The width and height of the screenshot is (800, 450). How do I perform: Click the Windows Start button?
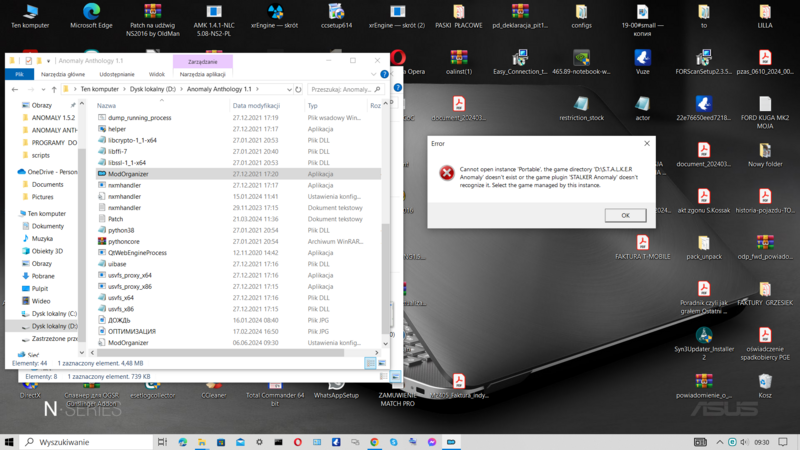[x=10, y=441]
